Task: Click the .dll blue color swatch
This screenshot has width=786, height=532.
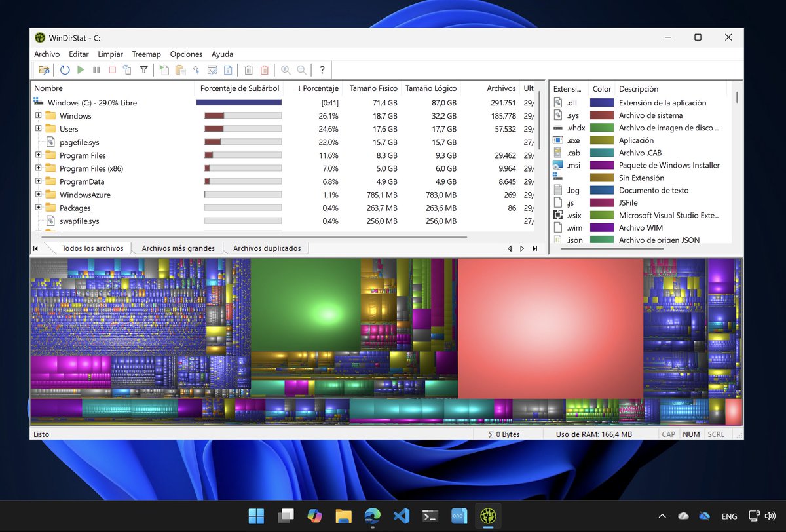Action: click(x=602, y=103)
